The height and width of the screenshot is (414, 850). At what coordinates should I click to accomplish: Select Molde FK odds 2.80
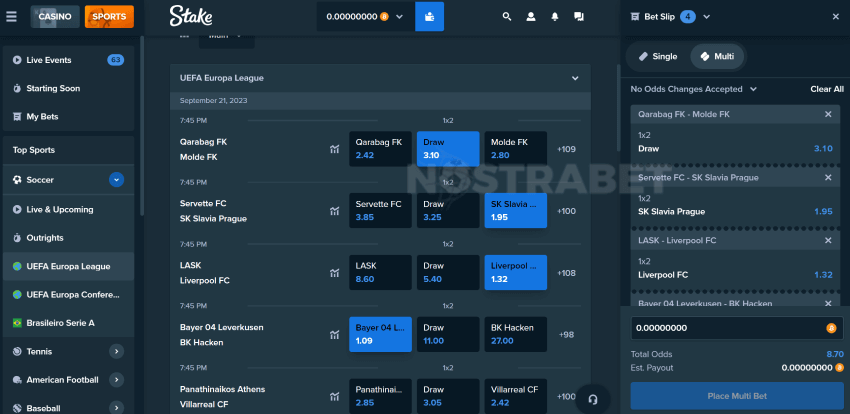[516, 149]
